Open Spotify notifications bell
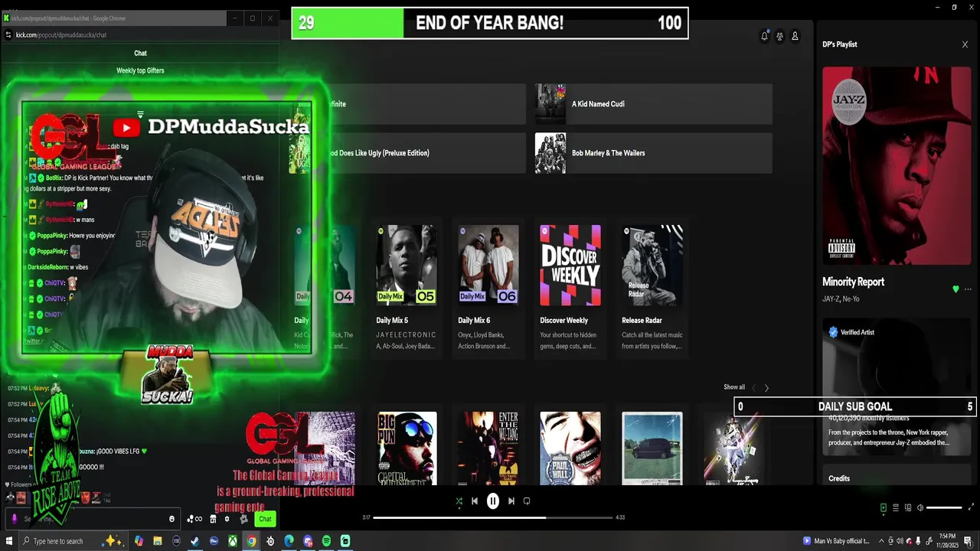The width and height of the screenshot is (980, 551). coord(764,36)
